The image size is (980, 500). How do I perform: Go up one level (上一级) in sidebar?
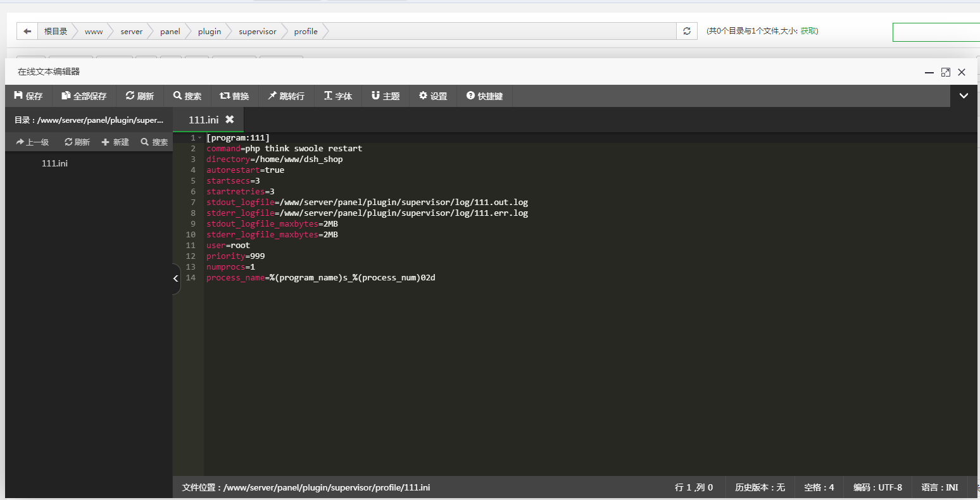[32, 142]
